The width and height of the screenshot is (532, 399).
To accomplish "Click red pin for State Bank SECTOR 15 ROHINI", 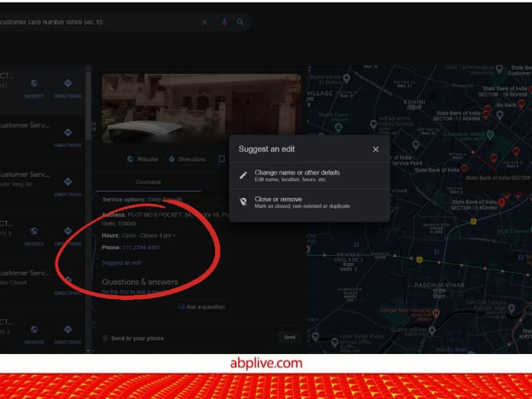I will [x=502, y=203].
